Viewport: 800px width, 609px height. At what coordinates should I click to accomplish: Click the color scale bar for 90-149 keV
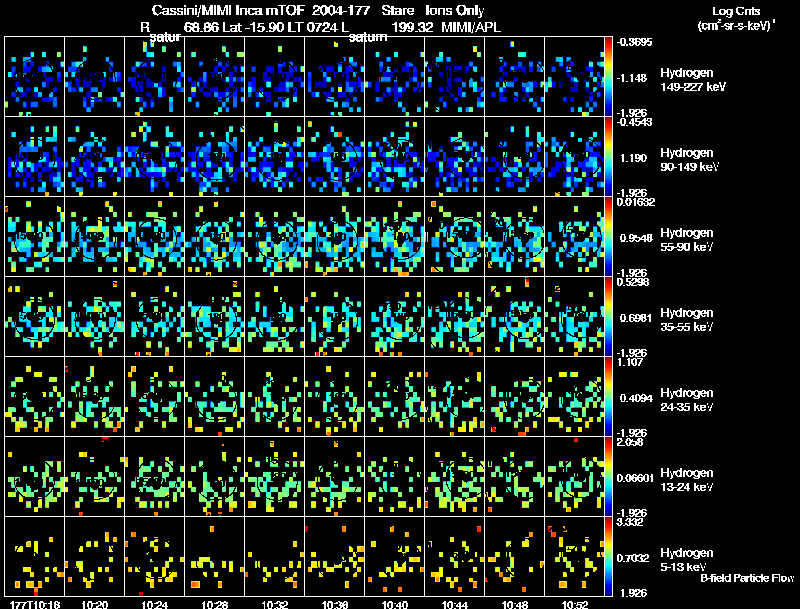[608, 157]
